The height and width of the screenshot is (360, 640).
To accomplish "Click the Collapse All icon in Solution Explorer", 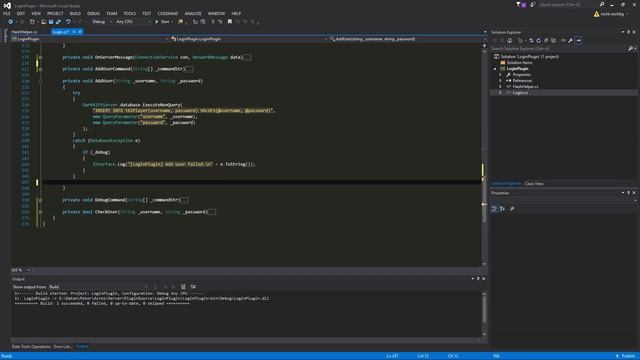I will (x=546, y=40).
